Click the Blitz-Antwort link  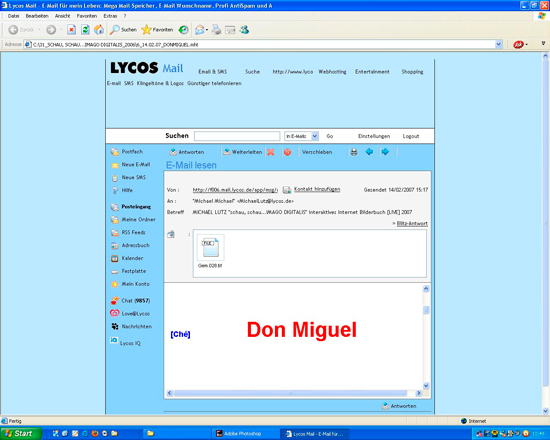click(412, 224)
